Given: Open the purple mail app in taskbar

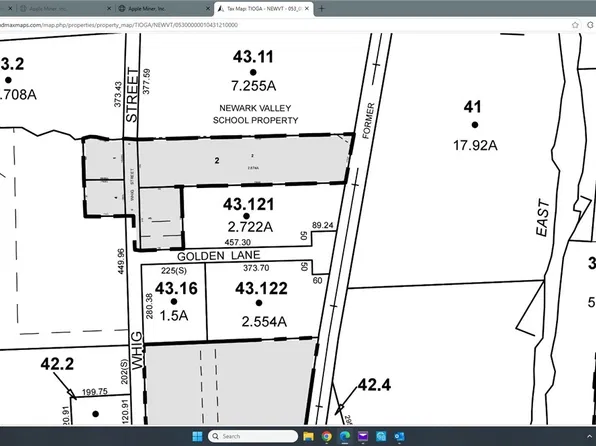Looking at the screenshot, I should (x=363, y=436).
